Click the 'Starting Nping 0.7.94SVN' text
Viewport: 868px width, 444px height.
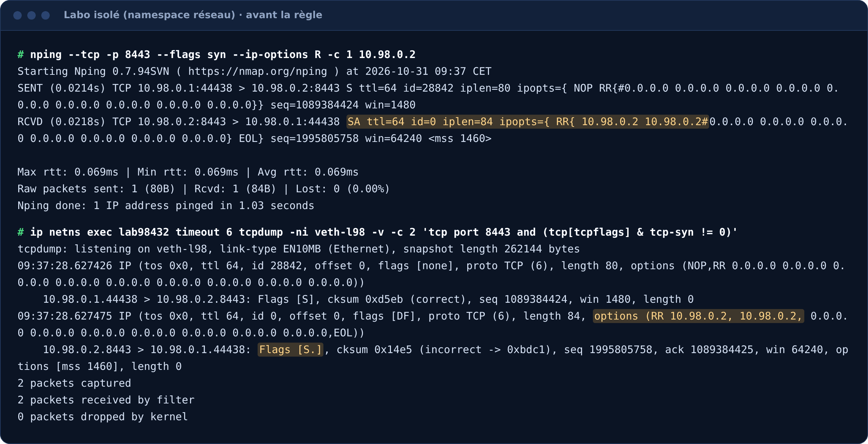93,71
